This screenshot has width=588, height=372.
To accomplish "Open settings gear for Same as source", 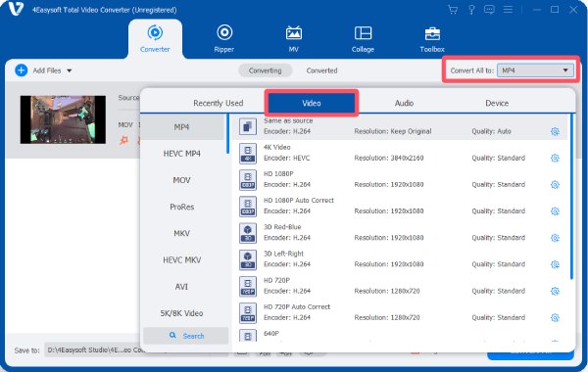I will click(x=555, y=131).
